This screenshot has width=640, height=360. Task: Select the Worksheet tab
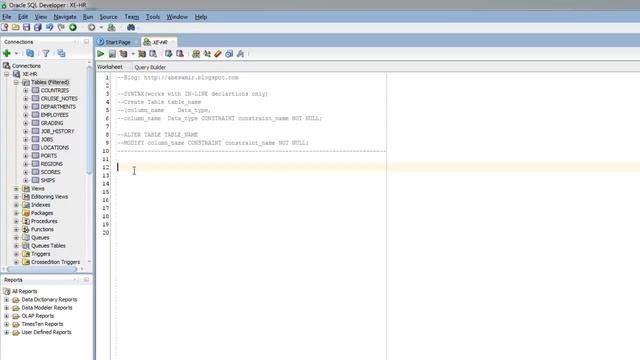(x=110, y=67)
